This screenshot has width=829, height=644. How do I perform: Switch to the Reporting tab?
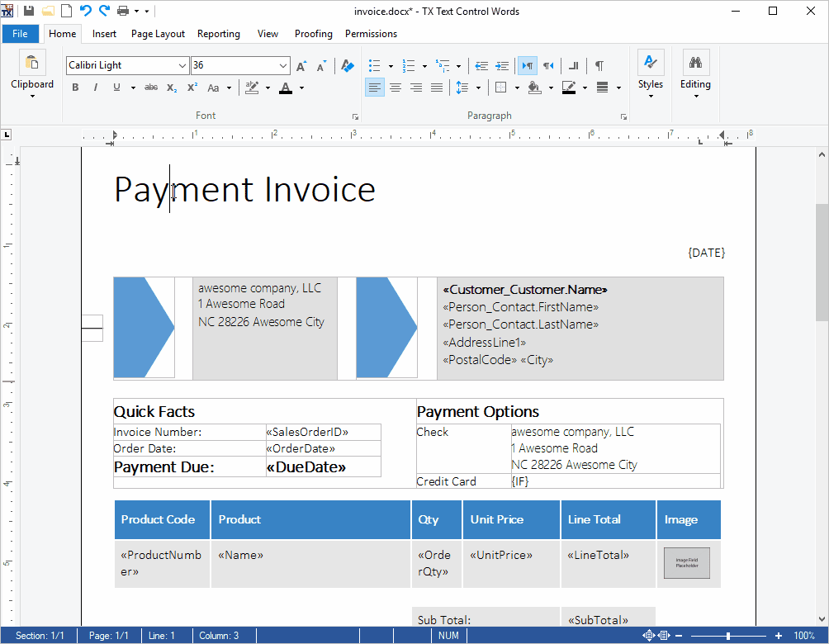219,34
